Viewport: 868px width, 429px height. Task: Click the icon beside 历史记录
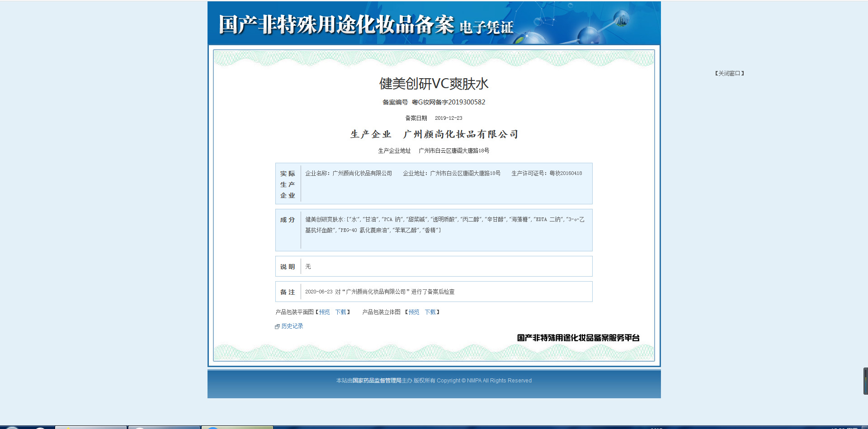(277, 326)
